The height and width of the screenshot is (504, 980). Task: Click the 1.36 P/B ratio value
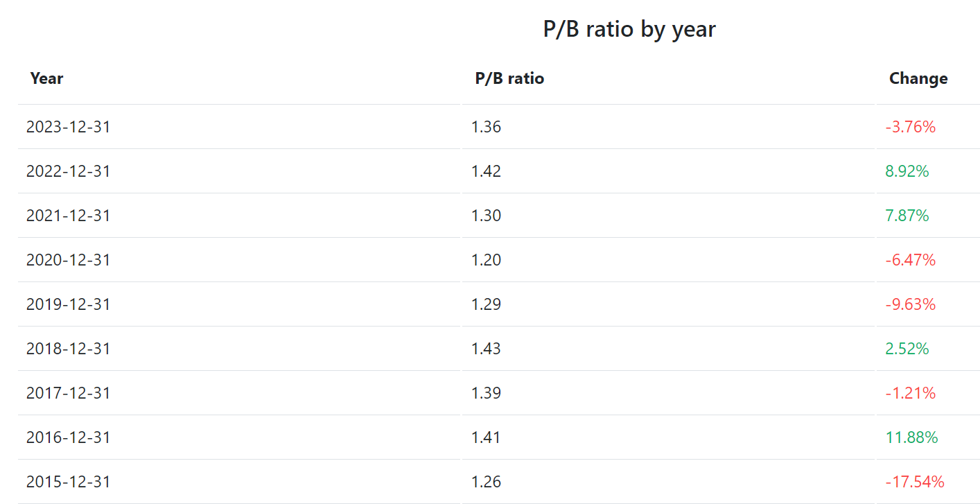pyautogui.click(x=486, y=127)
